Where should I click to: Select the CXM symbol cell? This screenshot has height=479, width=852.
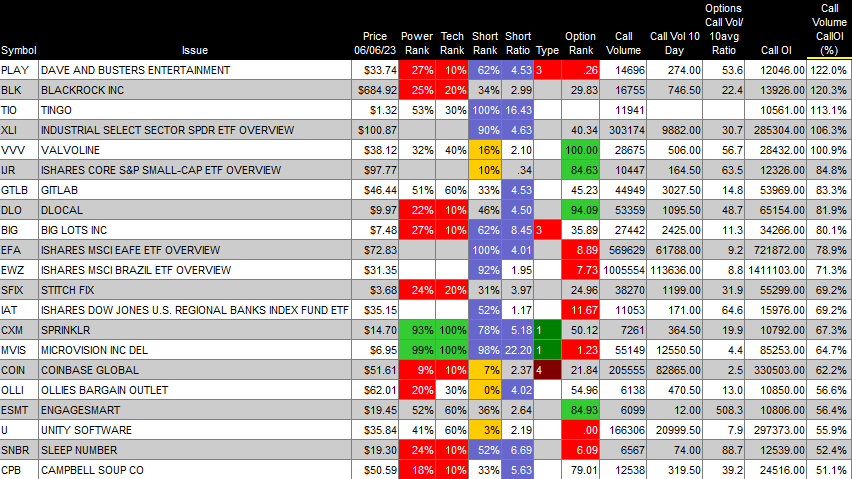point(19,330)
